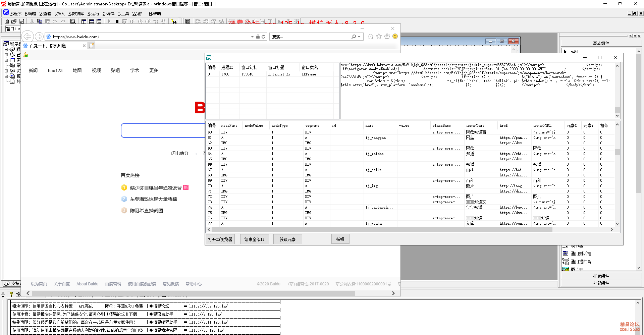Click the add-to-favorites-bar star icon
This screenshot has height=335, width=644.
point(25,55)
